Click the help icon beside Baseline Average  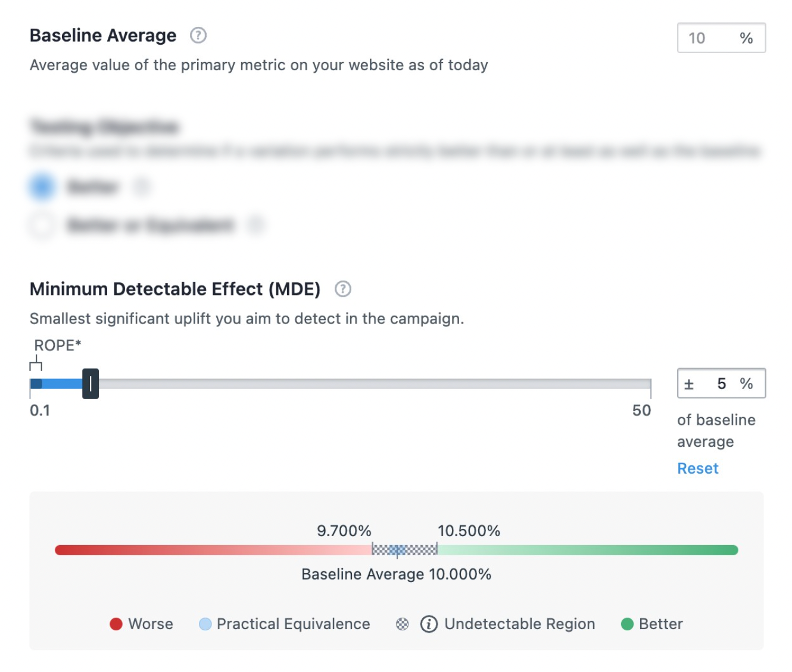pos(198,36)
